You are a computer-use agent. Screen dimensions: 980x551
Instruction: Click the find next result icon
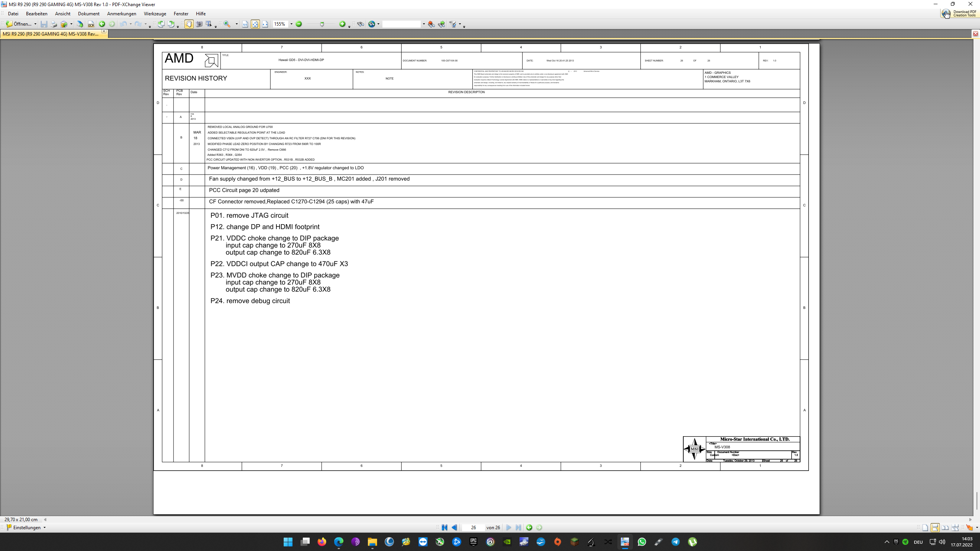pos(441,24)
